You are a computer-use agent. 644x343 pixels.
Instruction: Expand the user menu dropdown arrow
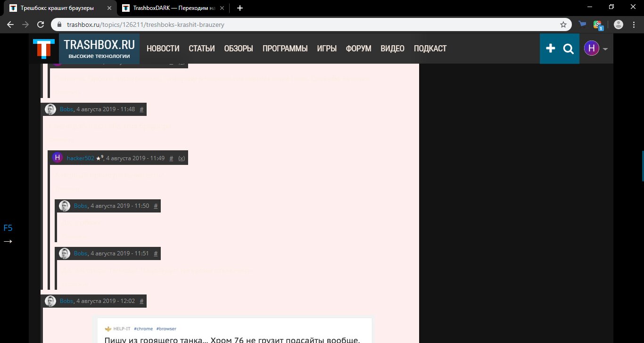point(605,49)
